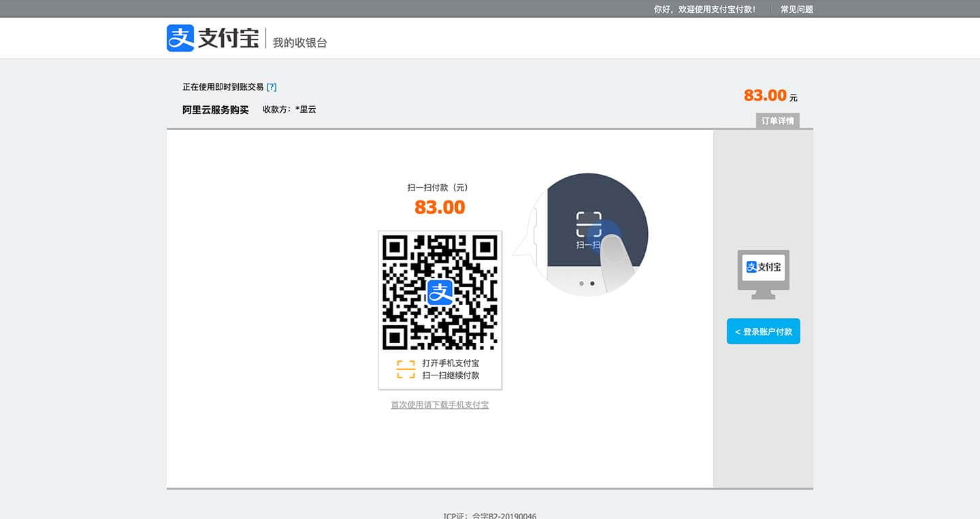Click the computer monitor Alipay icon
The width and height of the screenshot is (980, 519).
764,274
